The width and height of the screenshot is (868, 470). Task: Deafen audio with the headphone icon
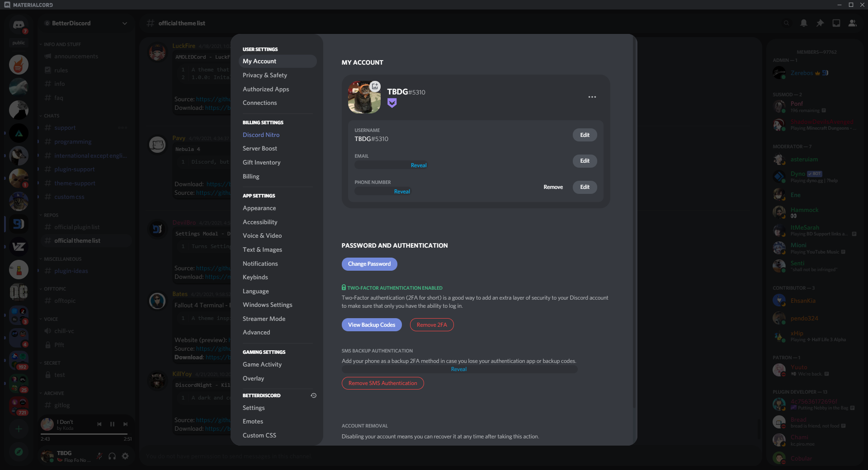click(112, 456)
